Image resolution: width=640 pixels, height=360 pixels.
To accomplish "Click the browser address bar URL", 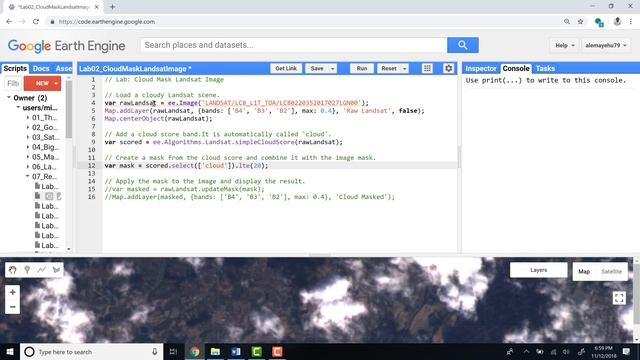I will [x=107, y=22].
